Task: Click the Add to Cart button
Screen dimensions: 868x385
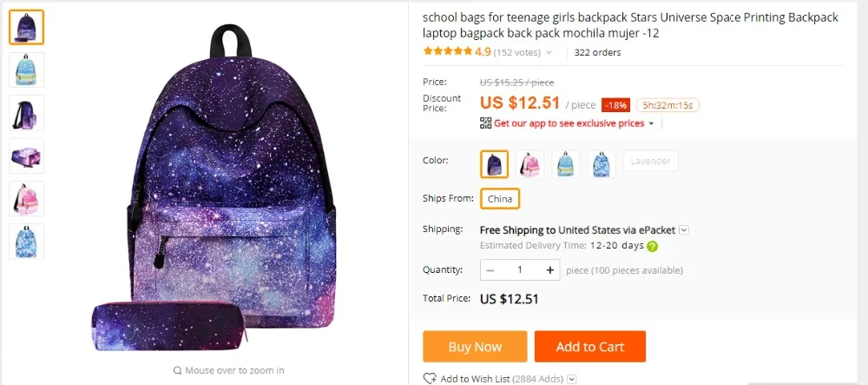Action: [x=590, y=347]
